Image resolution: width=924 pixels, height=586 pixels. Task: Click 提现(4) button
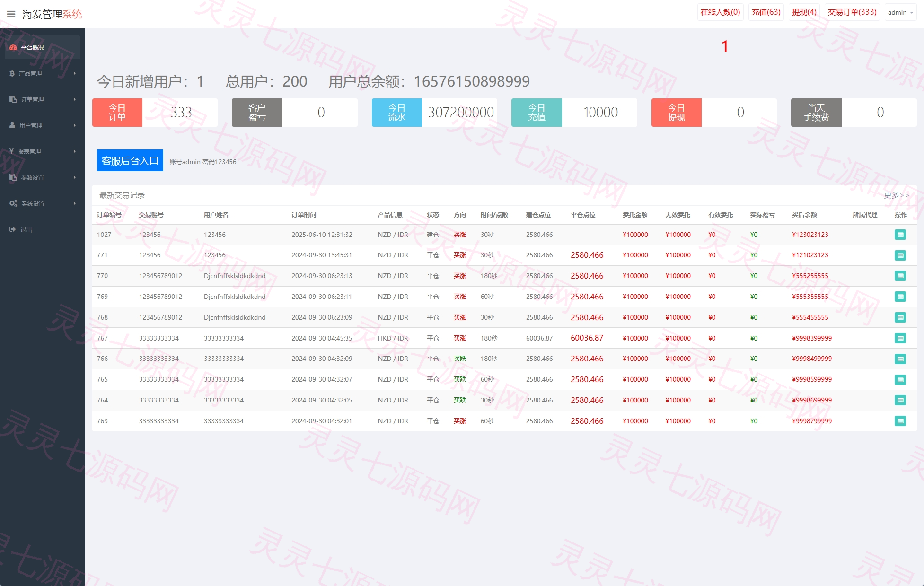[x=804, y=12]
